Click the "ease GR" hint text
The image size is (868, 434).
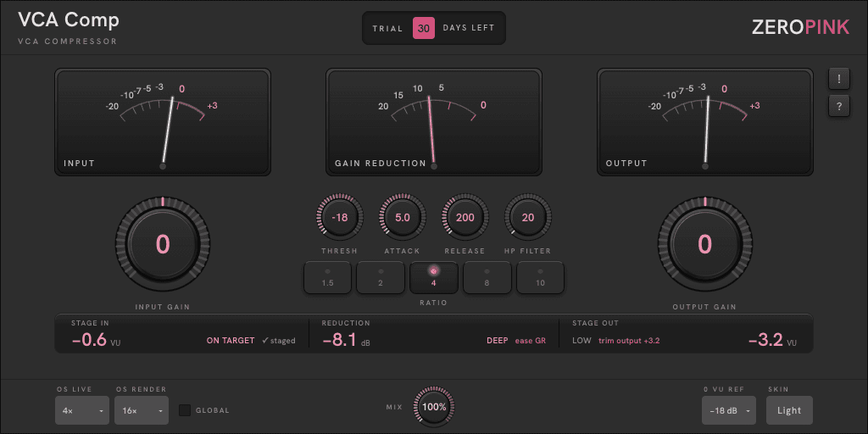pyautogui.click(x=531, y=341)
